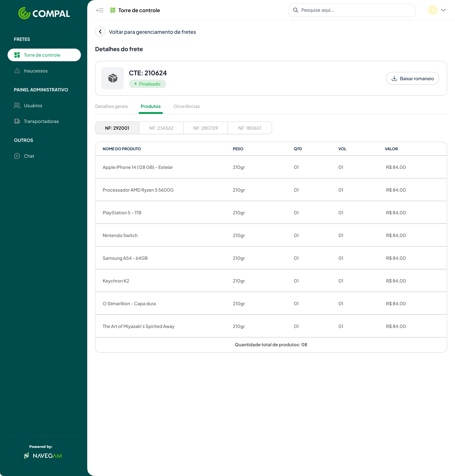Open the Chat section
This screenshot has width=455, height=476.
click(29, 156)
